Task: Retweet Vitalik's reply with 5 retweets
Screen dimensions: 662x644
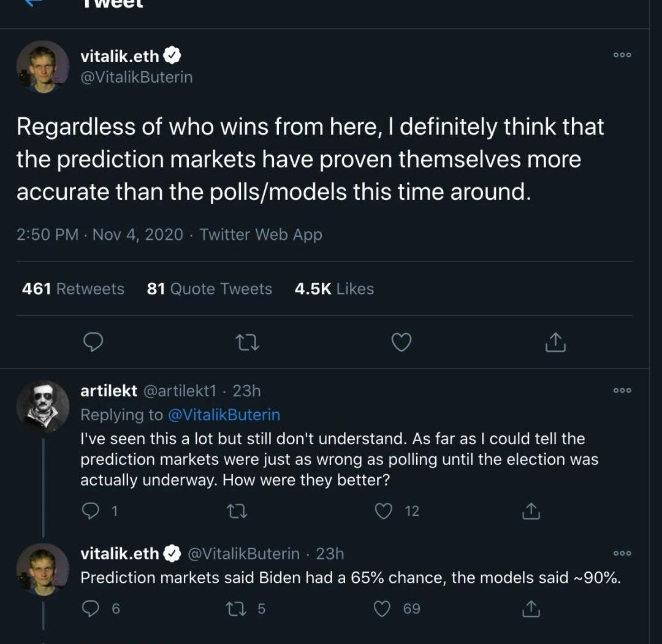Action: (235, 608)
